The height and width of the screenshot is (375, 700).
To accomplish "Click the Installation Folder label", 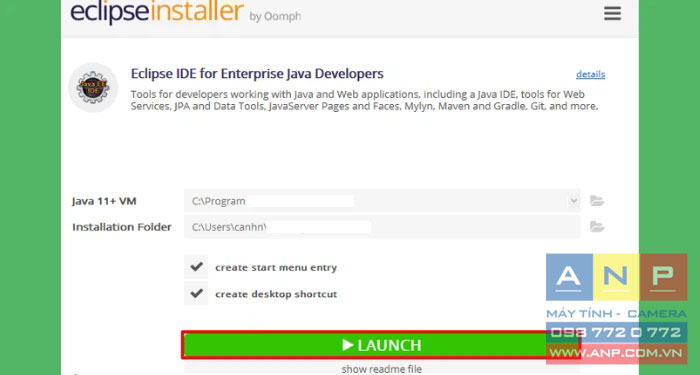I will click(122, 227).
